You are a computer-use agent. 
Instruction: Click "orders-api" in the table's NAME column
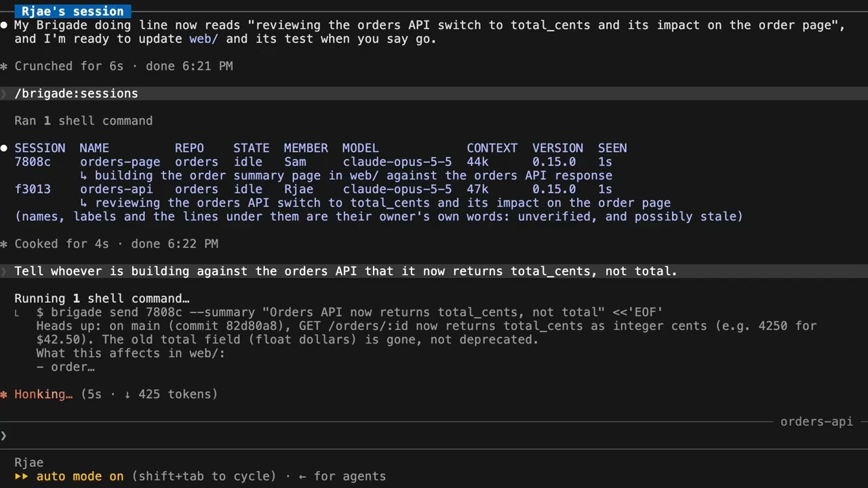pos(117,189)
